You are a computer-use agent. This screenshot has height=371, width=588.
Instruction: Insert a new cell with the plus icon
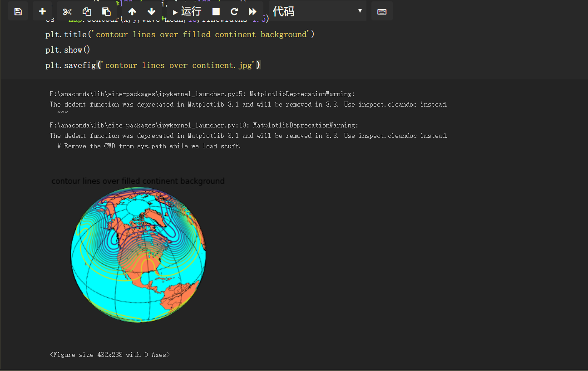(x=42, y=11)
